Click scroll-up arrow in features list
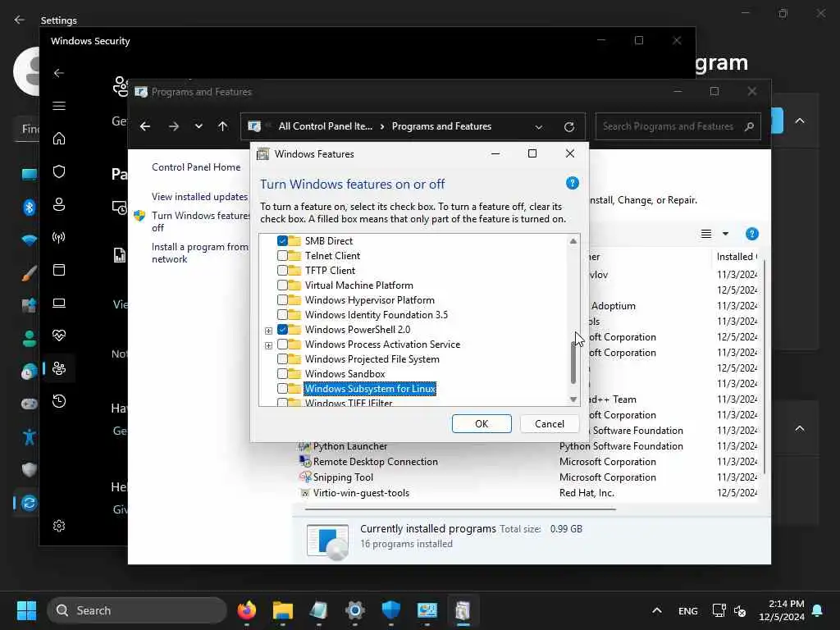The height and width of the screenshot is (630, 840). click(573, 241)
